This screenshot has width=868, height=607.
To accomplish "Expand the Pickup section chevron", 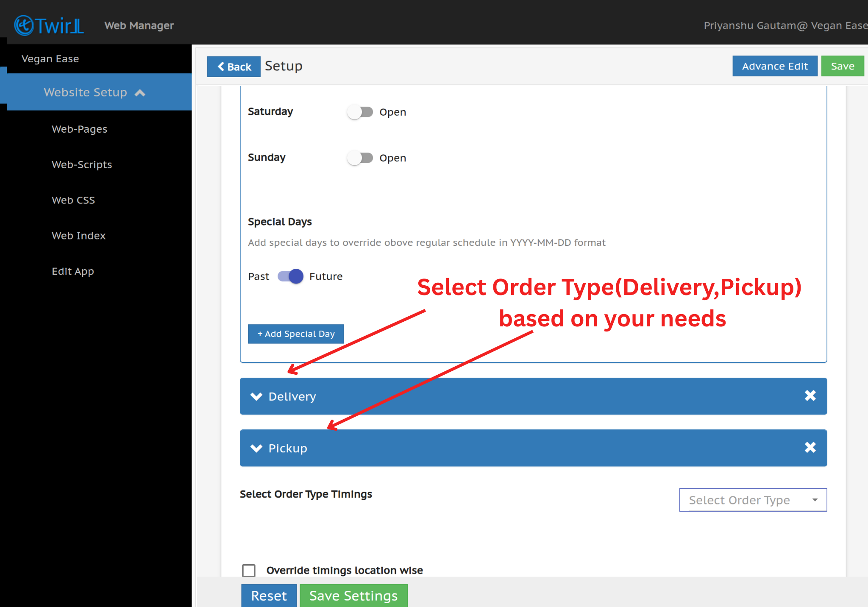I will click(x=256, y=448).
